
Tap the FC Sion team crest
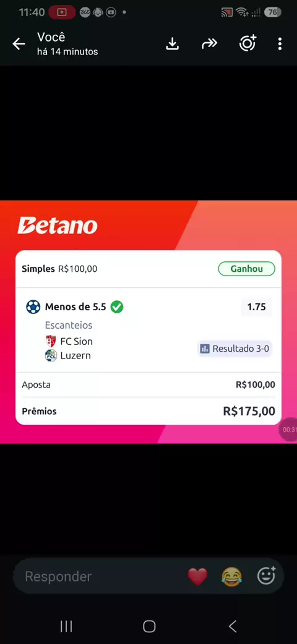pyautogui.click(x=51, y=341)
